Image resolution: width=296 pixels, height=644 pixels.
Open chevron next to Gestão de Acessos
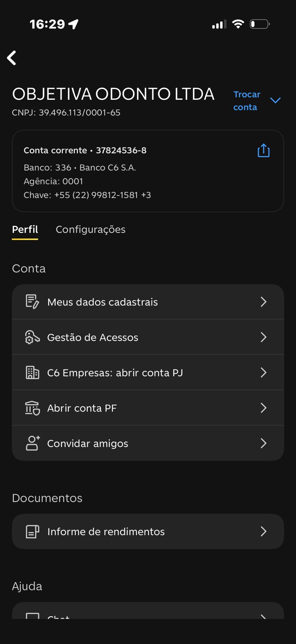[263, 337]
